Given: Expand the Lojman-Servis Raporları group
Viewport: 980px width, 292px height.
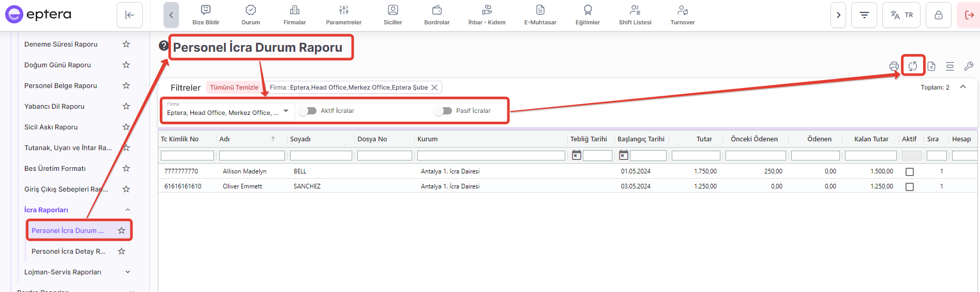Looking at the screenshot, I should (128, 272).
